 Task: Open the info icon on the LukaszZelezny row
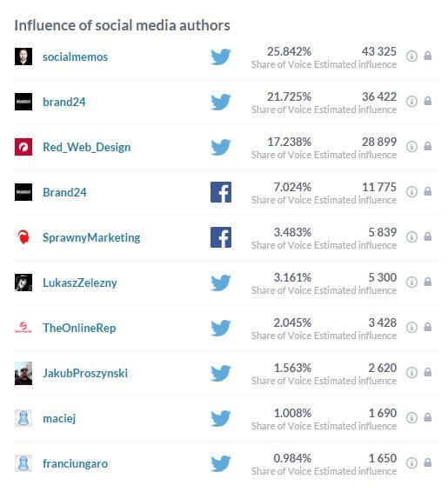[x=411, y=283]
